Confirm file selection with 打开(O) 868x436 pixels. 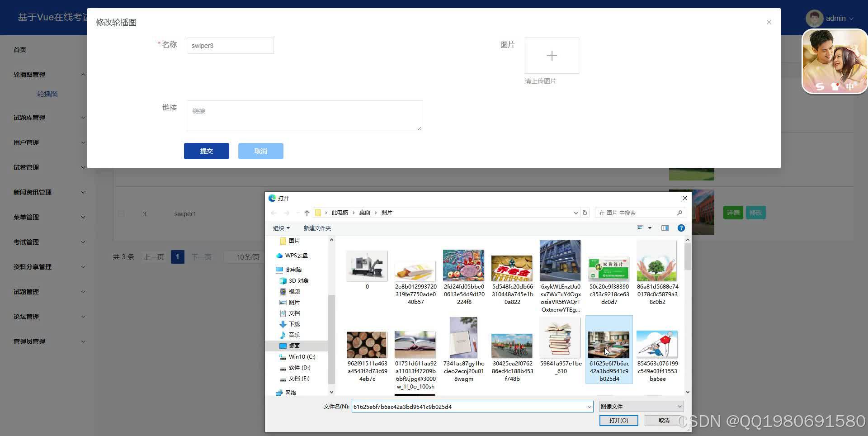pyautogui.click(x=618, y=420)
